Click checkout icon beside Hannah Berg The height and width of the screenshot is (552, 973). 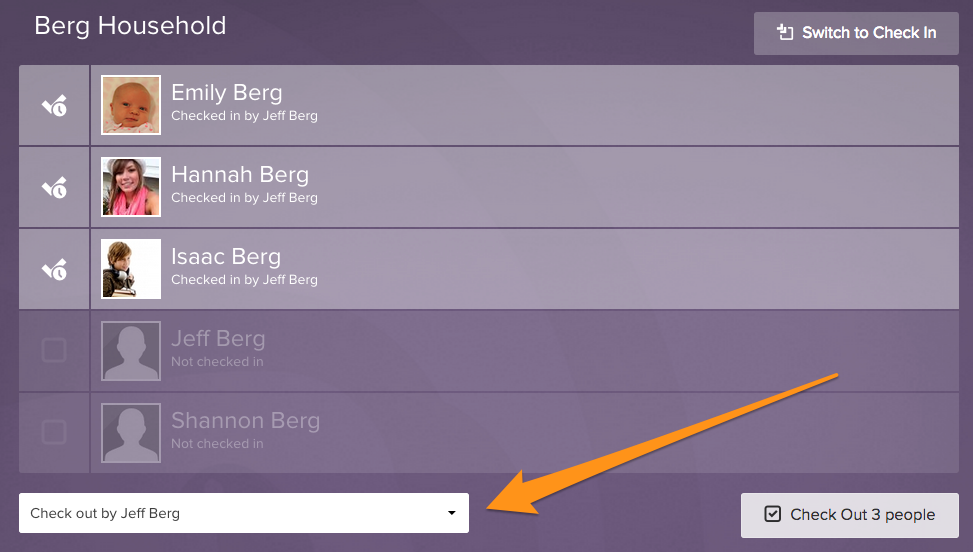point(54,187)
